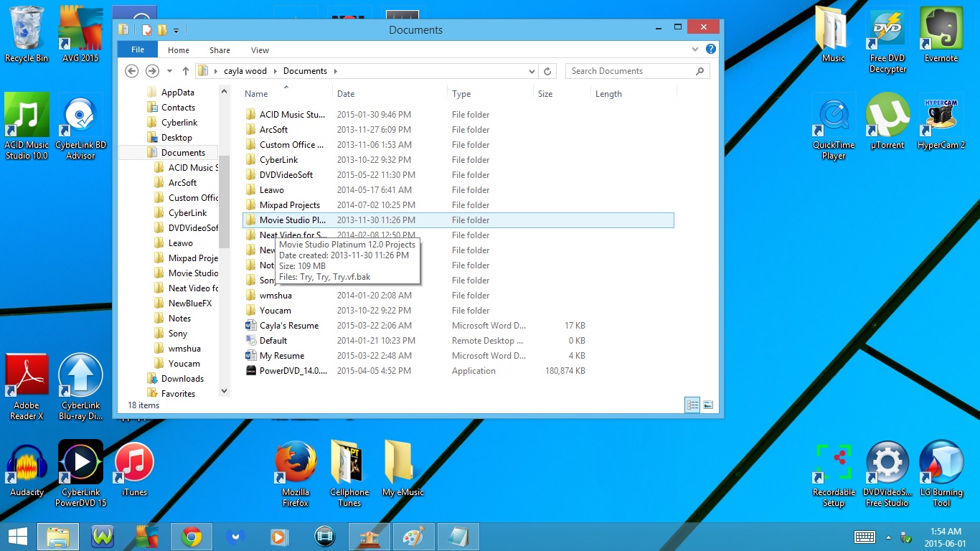Screen dimensions: 980x551
Task: Launch HyperCam 2 shortcut
Action: [941, 121]
